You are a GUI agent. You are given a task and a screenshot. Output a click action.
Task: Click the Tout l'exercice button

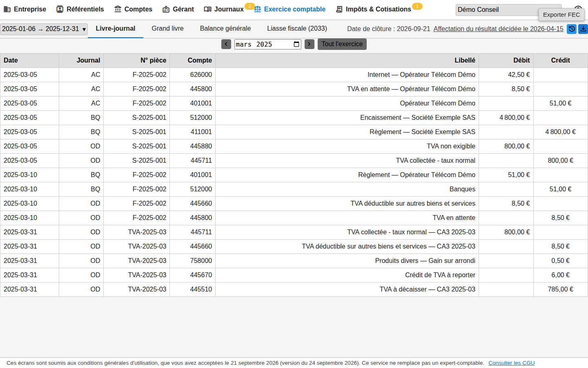click(x=342, y=44)
